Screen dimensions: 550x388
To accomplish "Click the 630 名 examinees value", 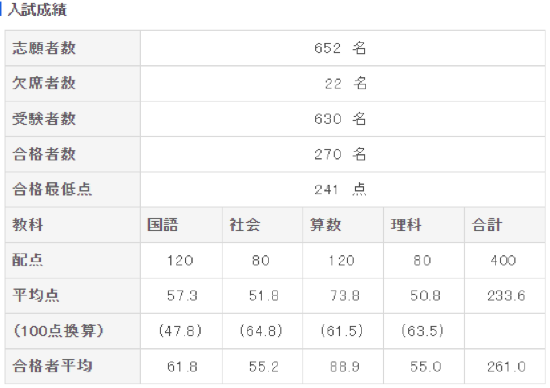I will pyautogui.click(x=340, y=119).
